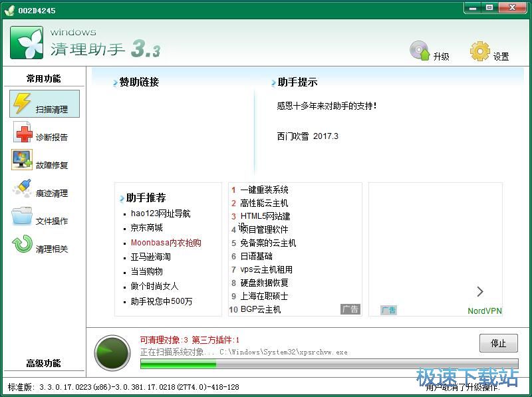The width and height of the screenshot is (532, 397).
Task: Stop the scan with the 停止 button
Action: pos(498,343)
